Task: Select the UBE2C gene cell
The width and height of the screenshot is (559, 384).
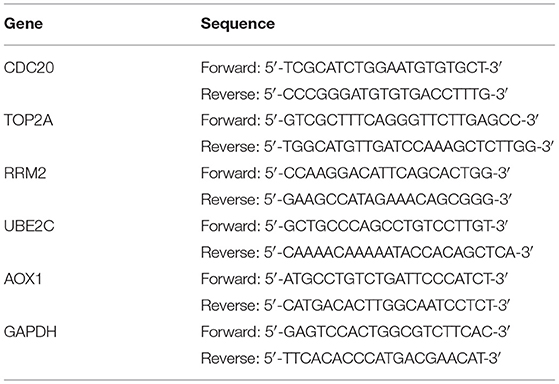Action: [29, 226]
